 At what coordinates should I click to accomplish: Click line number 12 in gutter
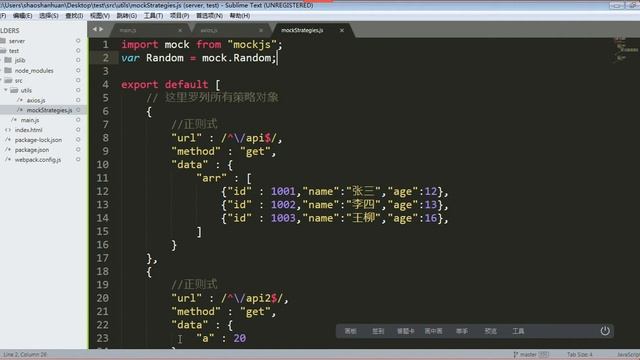click(102, 191)
